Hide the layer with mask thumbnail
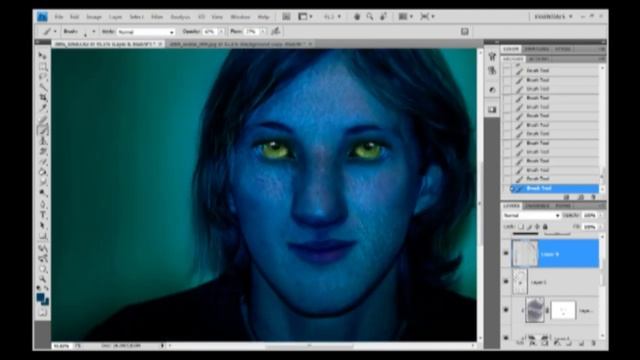640x360 pixels. click(506, 310)
